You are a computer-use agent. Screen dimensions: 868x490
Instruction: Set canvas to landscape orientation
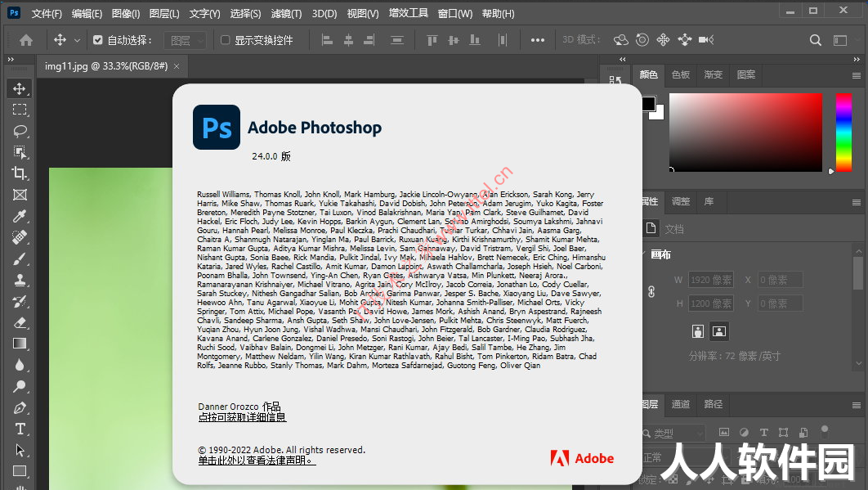719,331
